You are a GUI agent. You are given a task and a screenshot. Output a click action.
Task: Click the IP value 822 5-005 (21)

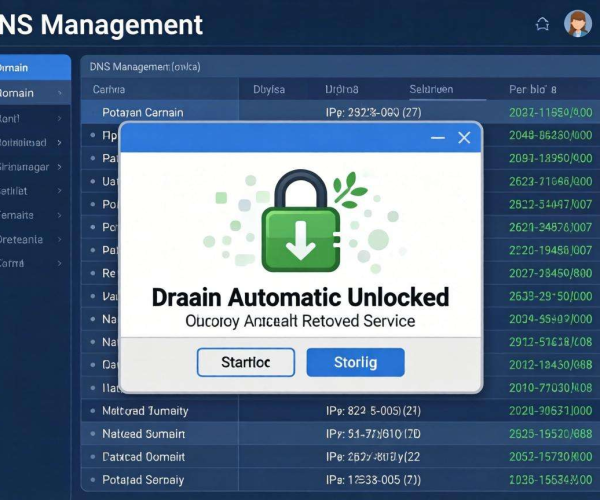[373, 411]
